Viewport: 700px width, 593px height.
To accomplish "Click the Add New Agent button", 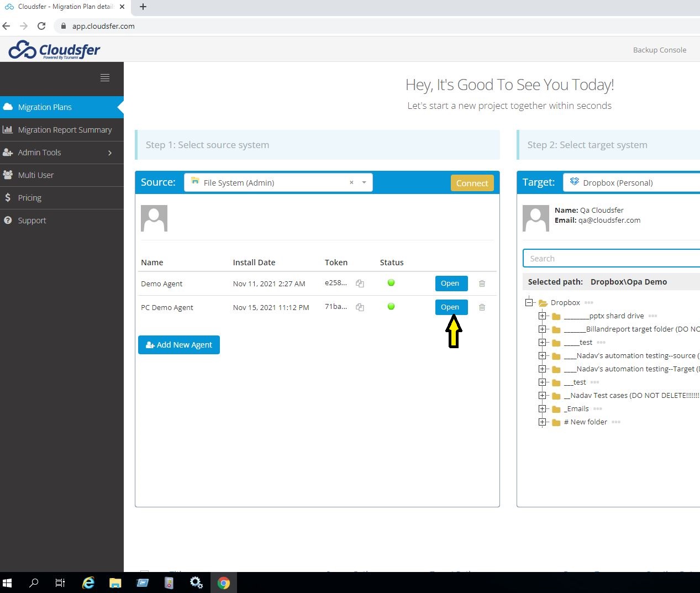I will tap(178, 344).
